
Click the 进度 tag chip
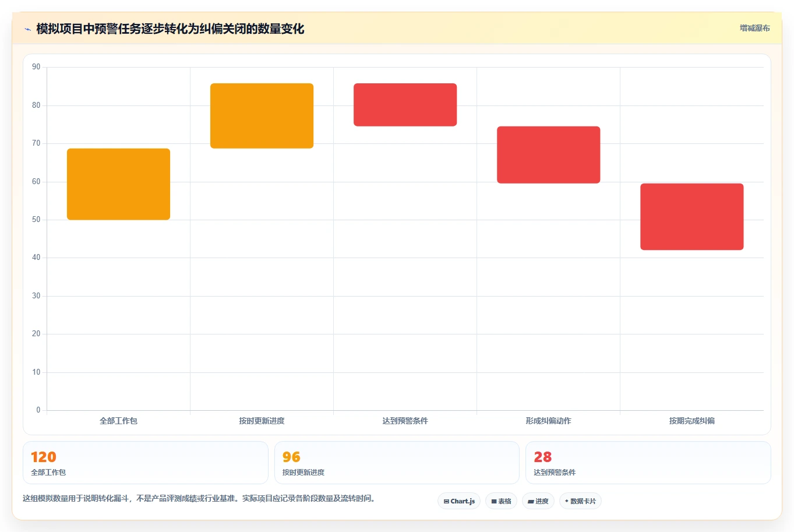pos(538,501)
